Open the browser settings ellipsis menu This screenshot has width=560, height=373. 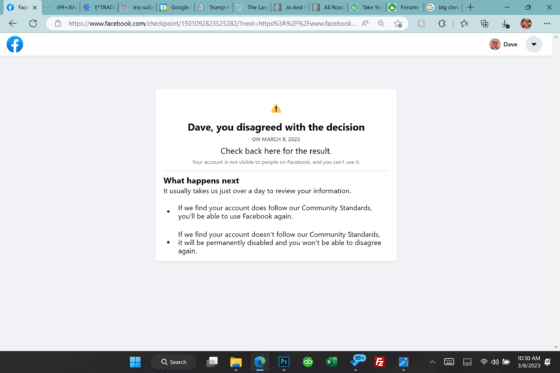547,24
